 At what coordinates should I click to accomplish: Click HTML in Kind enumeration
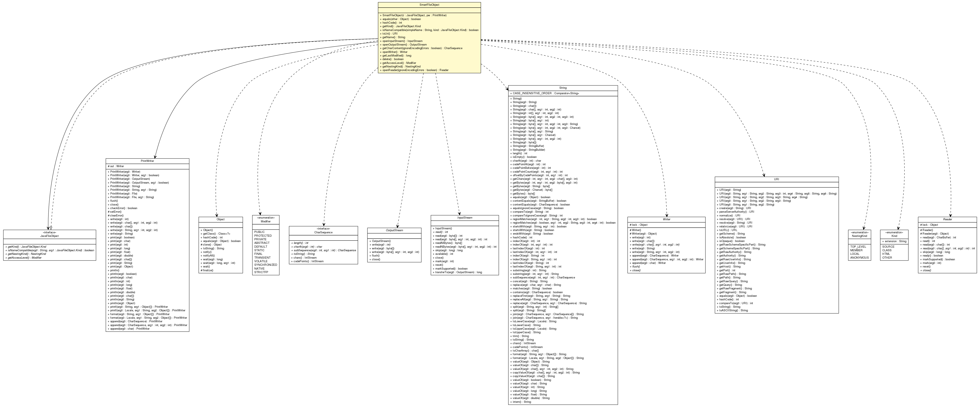(886, 254)
